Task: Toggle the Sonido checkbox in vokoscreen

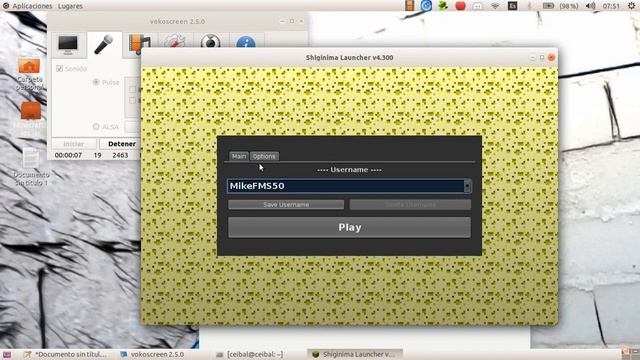Action: (60, 69)
